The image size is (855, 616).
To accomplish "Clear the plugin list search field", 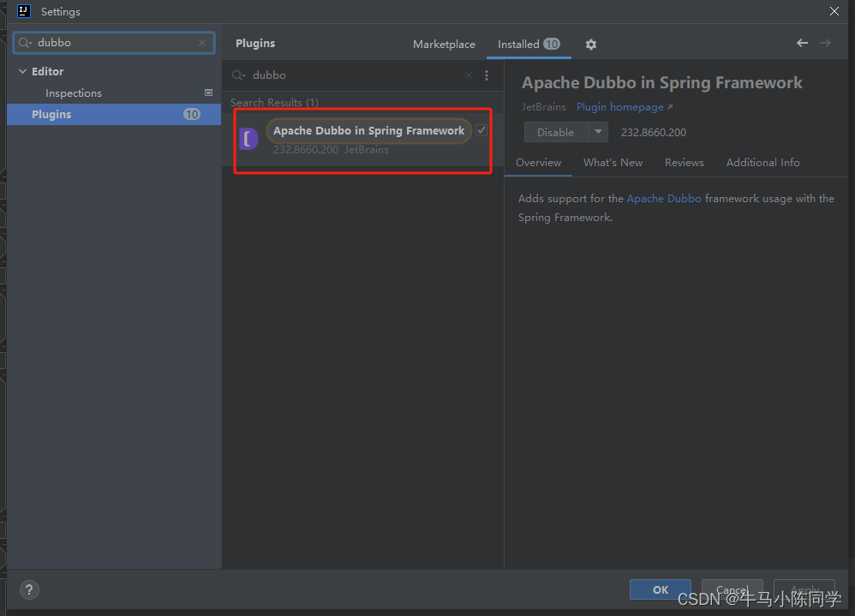I will click(468, 75).
